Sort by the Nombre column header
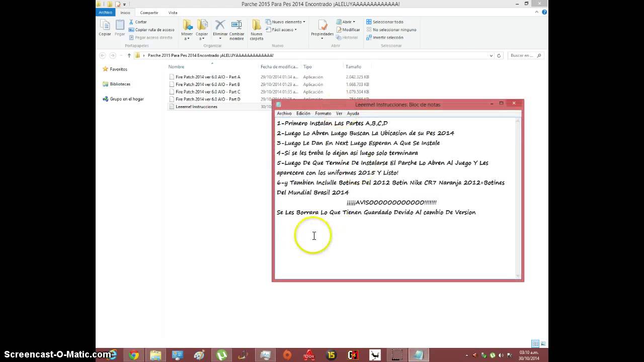The width and height of the screenshot is (644, 362). (x=176, y=67)
